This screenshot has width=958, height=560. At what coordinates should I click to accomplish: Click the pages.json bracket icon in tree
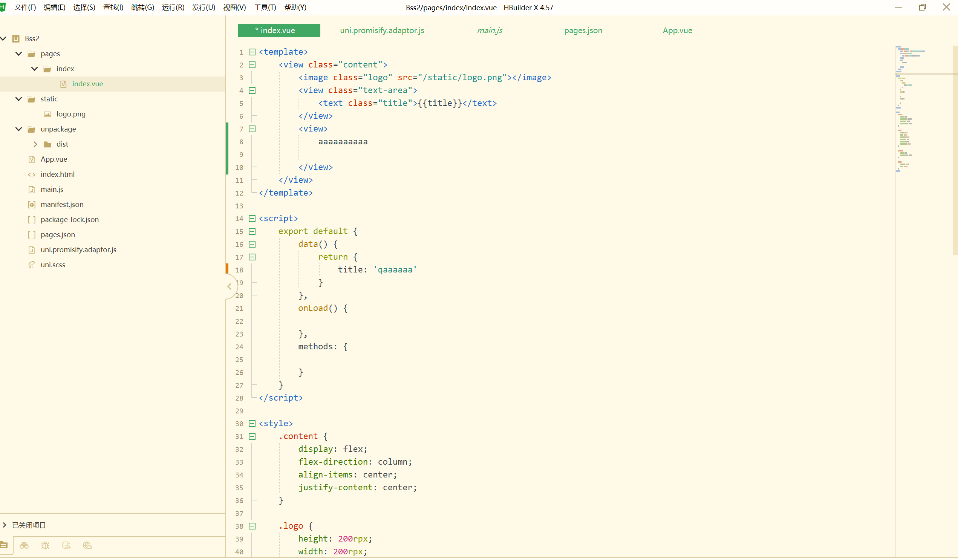32,234
